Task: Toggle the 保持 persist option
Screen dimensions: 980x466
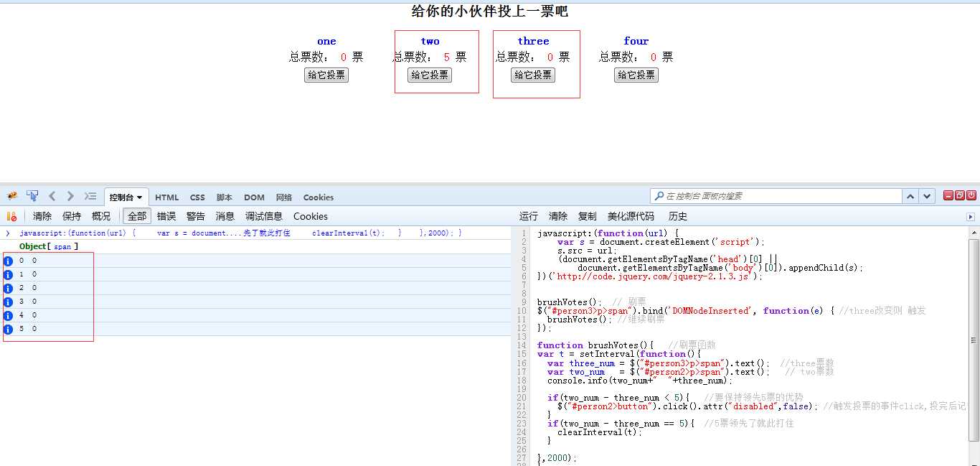Action: [x=72, y=216]
